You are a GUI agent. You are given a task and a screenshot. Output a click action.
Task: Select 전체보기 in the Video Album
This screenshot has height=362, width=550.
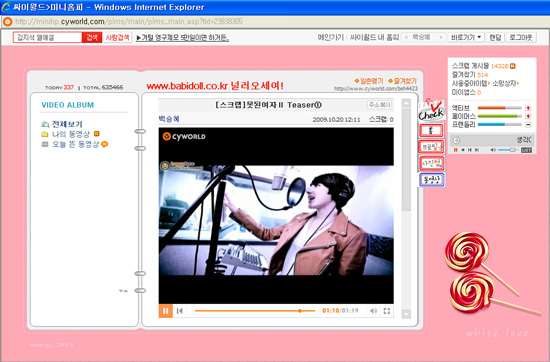point(67,124)
